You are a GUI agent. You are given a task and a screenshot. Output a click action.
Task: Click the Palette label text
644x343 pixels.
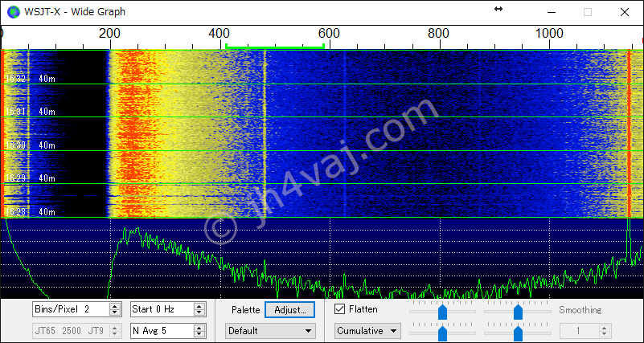pos(245,310)
